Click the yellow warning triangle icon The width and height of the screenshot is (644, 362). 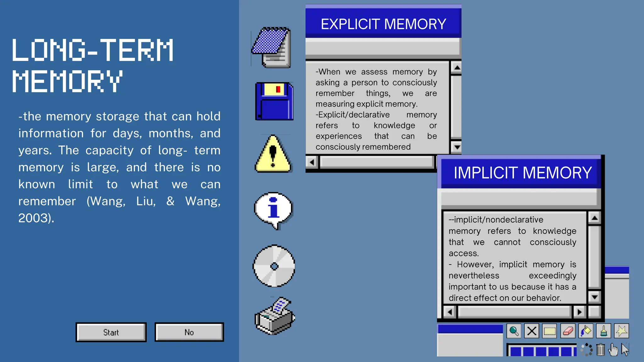(273, 154)
